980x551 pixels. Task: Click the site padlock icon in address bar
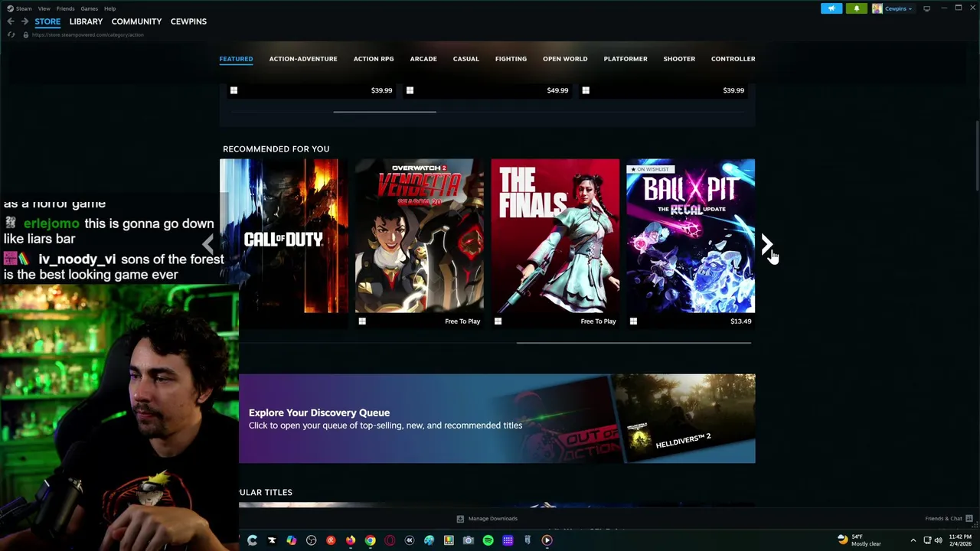click(x=25, y=34)
